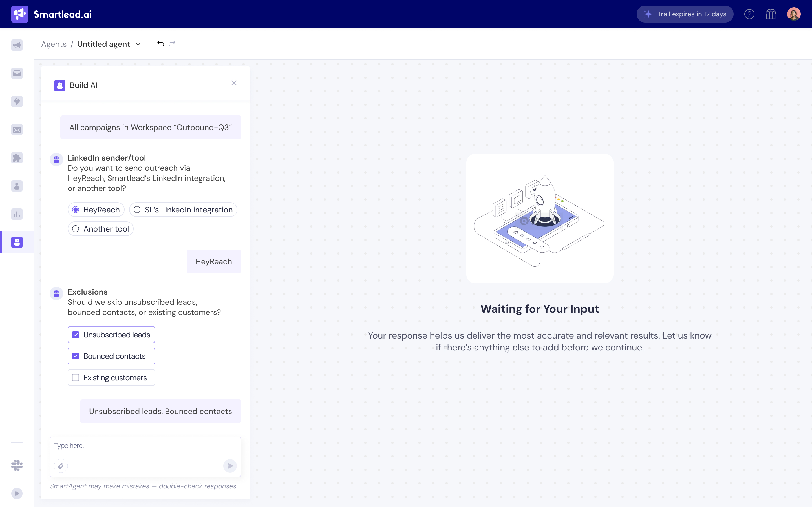Click the puzzle piece integrations icon

[x=17, y=158]
